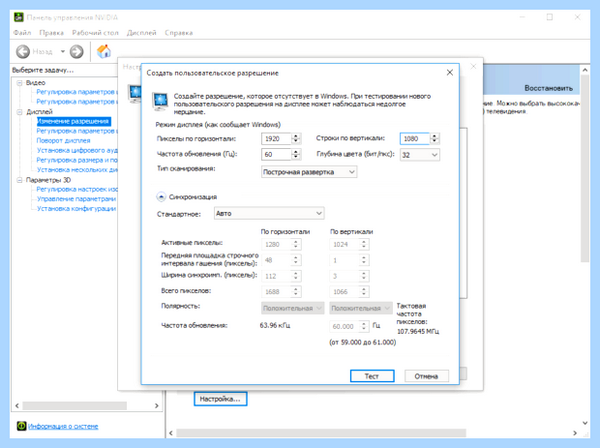Open the vertical polarity dropdown Положительная
The height and width of the screenshot is (448, 600).
click(361, 308)
